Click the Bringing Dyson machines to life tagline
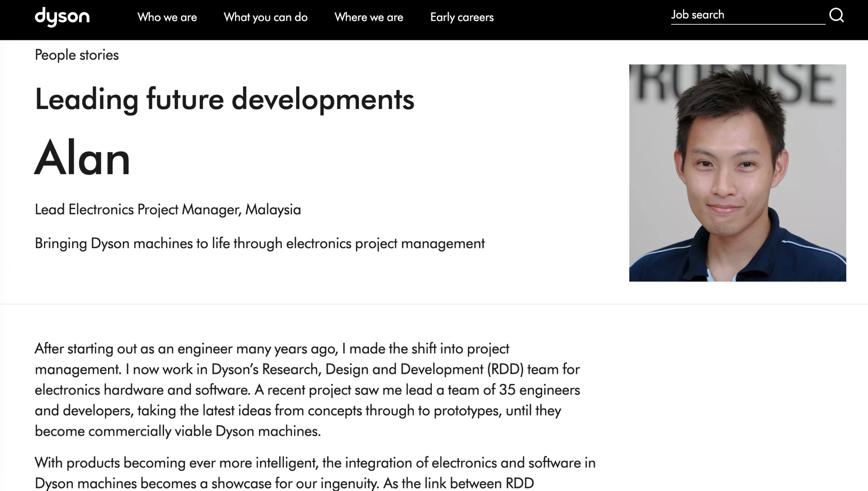This screenshot has width=868, height=491. (259, 243)
